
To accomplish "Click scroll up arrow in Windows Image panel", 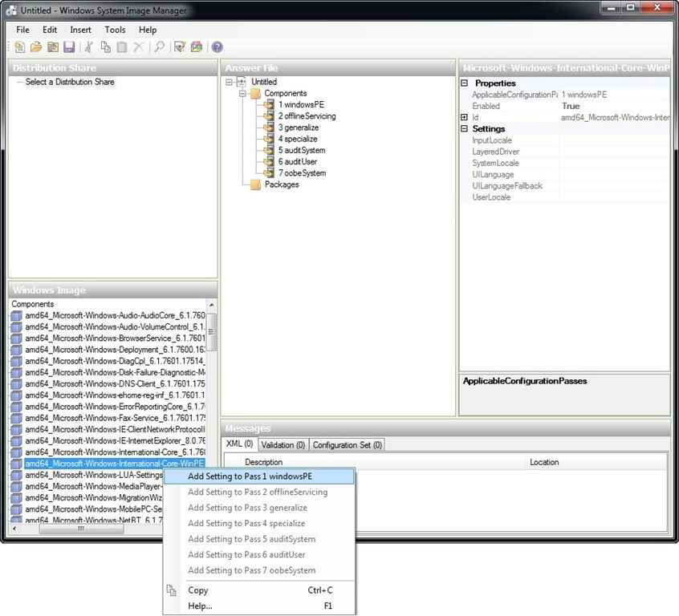I will click(211, 305).
